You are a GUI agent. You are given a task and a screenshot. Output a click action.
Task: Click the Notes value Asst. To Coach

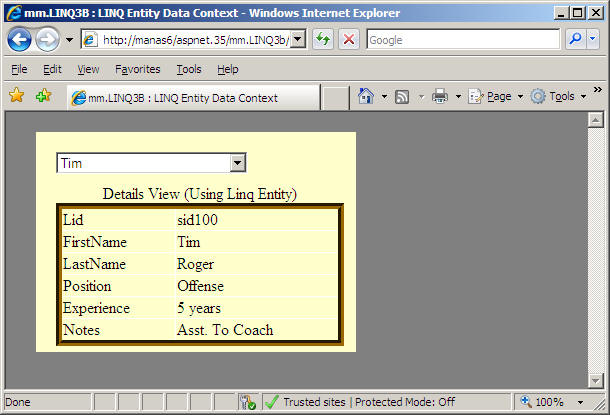[225, 330]
